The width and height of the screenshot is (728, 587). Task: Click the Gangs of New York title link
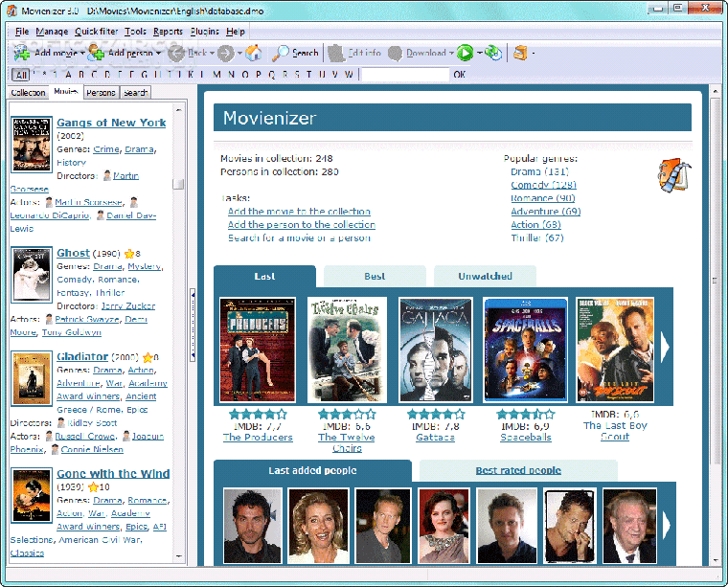click(x=111, y=123)
